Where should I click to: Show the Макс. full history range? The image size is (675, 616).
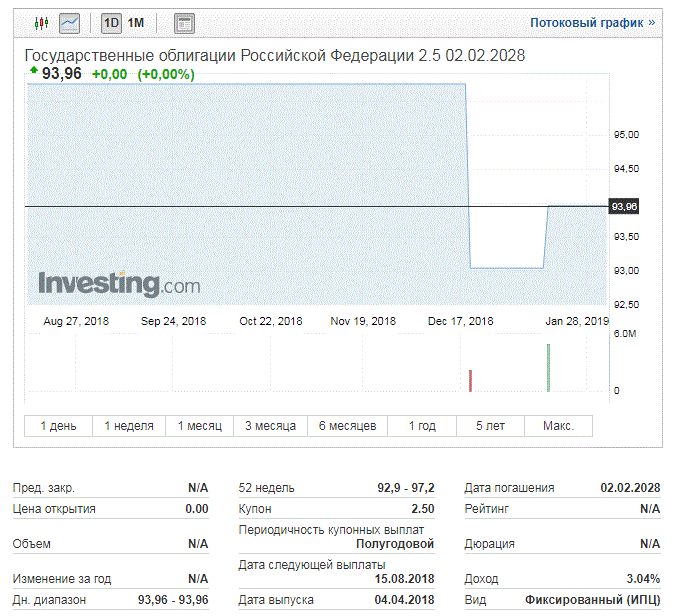point(558,426)
